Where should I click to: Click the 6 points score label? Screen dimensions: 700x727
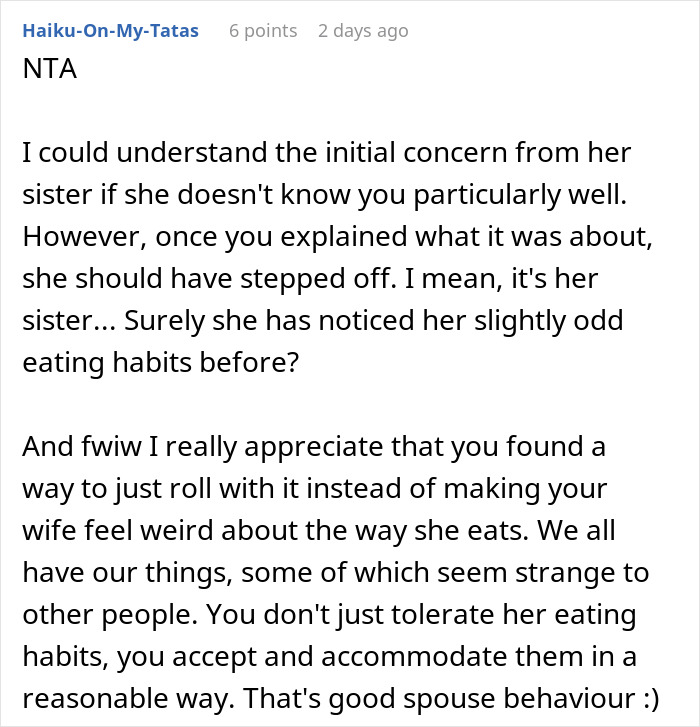click(263, 31)
